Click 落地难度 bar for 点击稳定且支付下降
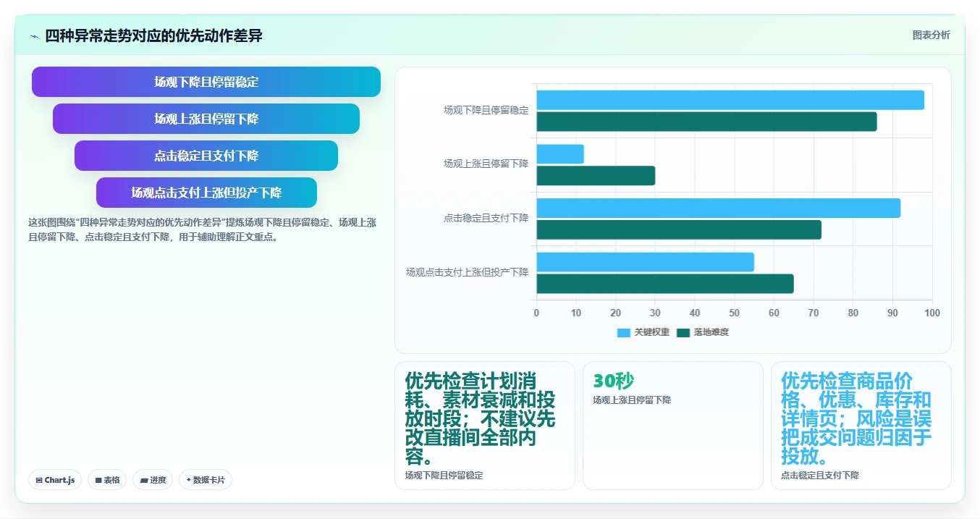 [679, 229]
